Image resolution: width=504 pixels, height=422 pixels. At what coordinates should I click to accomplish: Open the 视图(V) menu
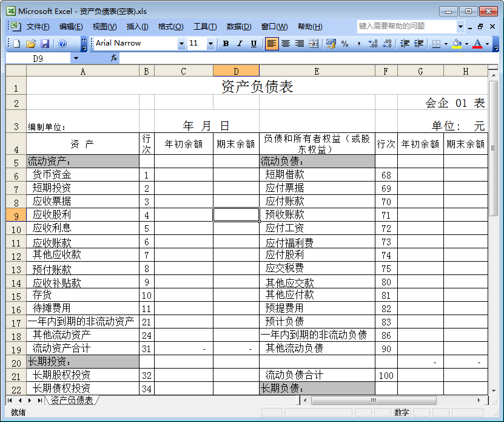[x=104, y=27]
